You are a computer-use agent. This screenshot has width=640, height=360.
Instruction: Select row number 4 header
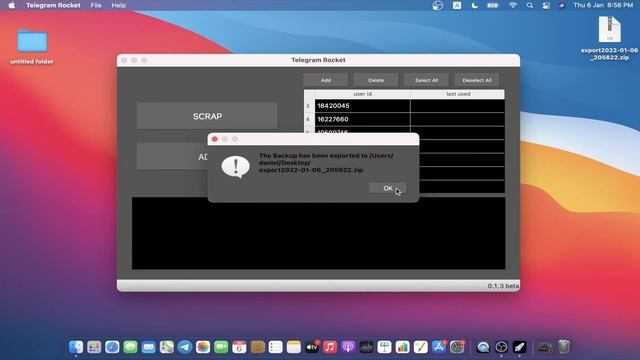point(309,119)
